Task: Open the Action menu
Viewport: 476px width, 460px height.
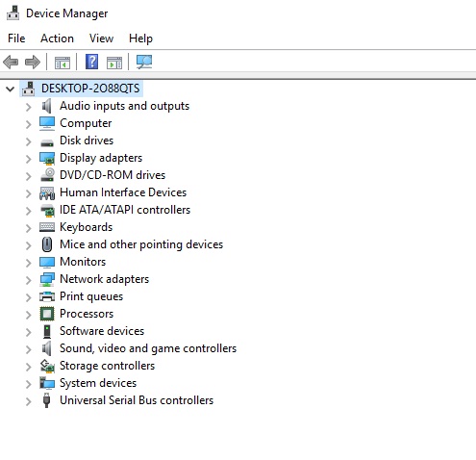Action: (x=57, y=38)
